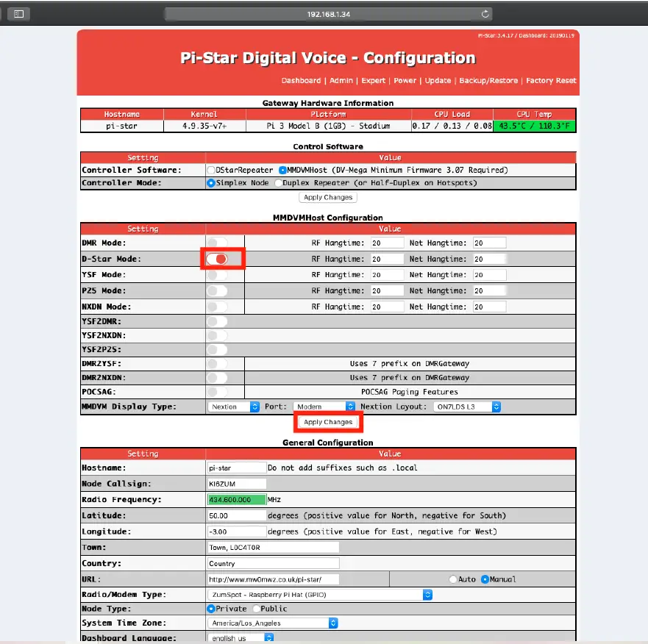Edit DMR Mode RF Hangtime field

[387, 243]
